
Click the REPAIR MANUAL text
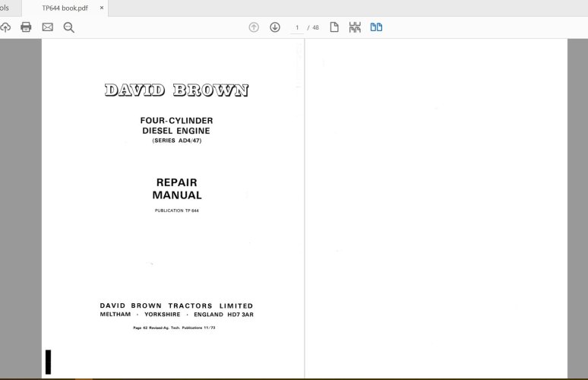176,188
